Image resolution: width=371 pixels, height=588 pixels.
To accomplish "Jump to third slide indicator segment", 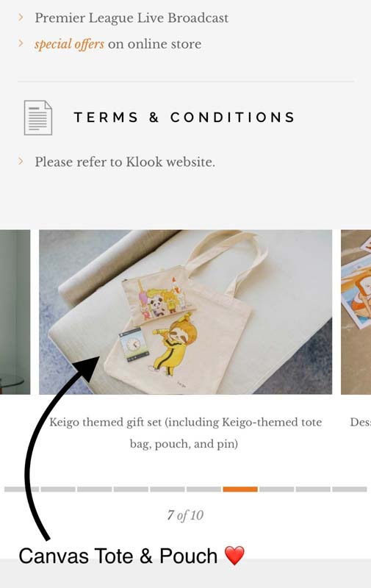I will 95,490.
